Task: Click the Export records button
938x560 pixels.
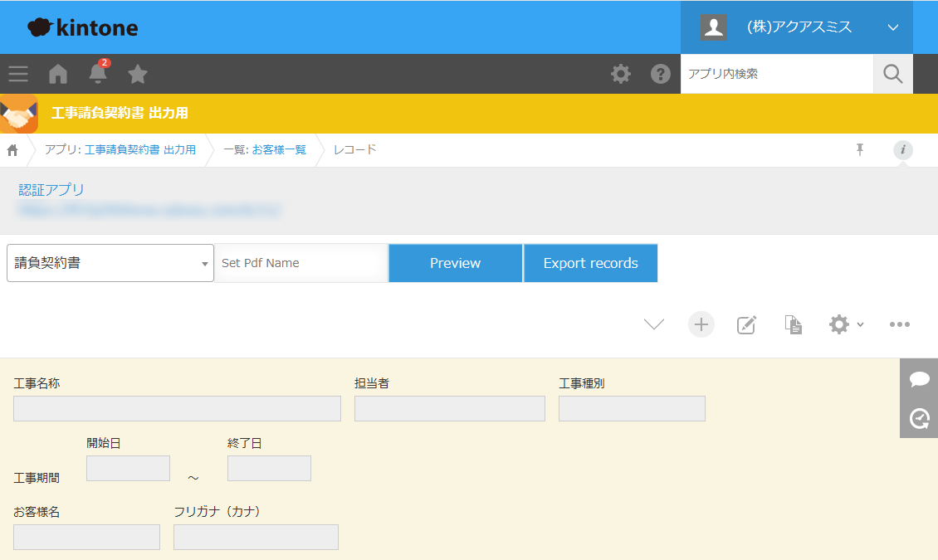Action: pyautogui.click(x=590, y=263)
